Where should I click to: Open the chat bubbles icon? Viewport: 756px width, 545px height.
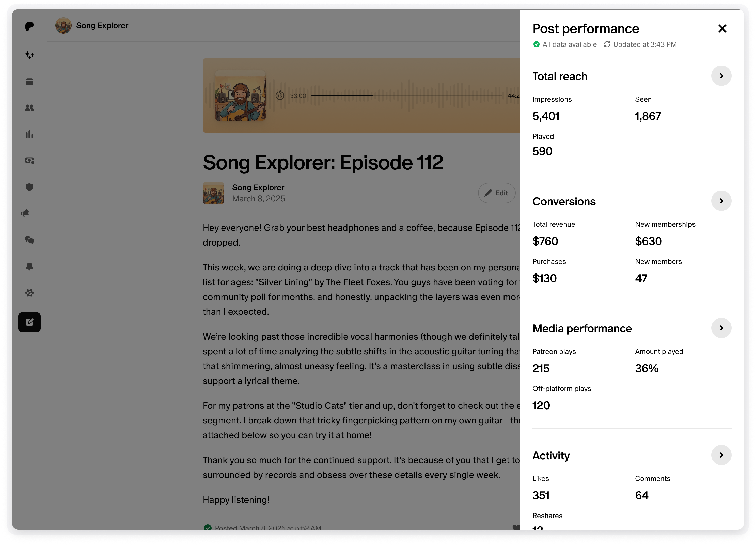(x=29, y=240)
